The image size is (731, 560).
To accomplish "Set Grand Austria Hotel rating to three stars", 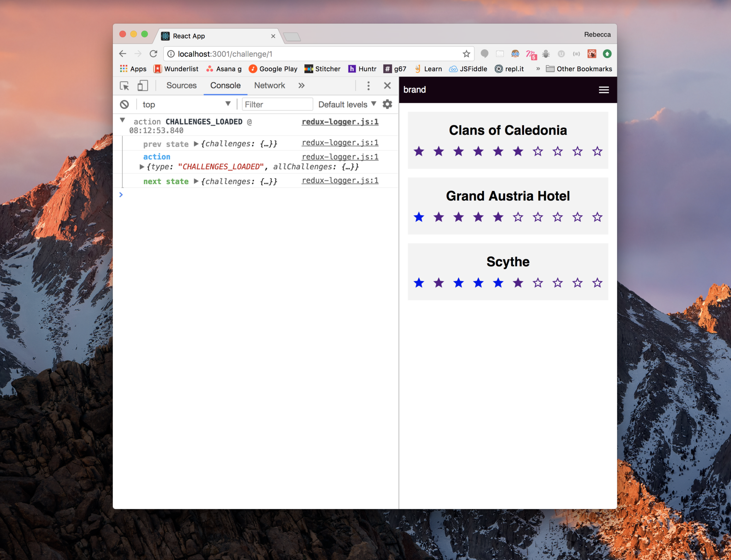I will 459,217.
